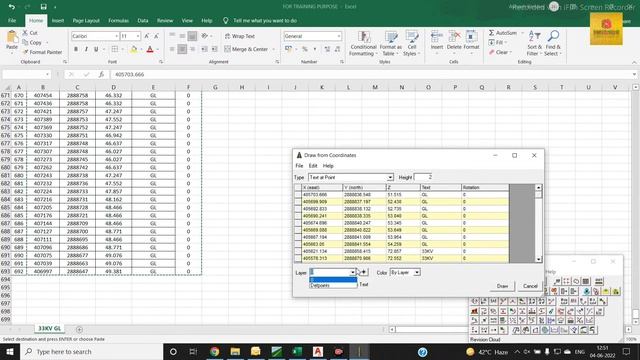Click Cancel in Draw from Coordinates
The image size is (640, 360).
click(530, 286)
